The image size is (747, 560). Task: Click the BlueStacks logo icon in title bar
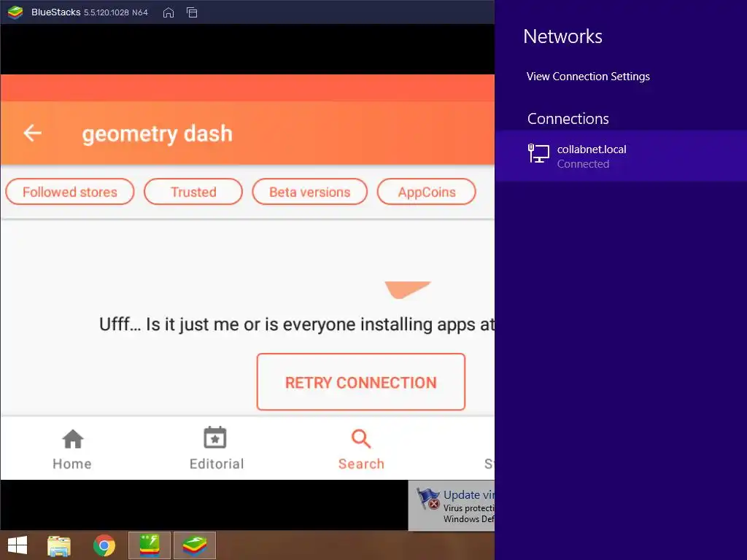click(x=15, y=12)
